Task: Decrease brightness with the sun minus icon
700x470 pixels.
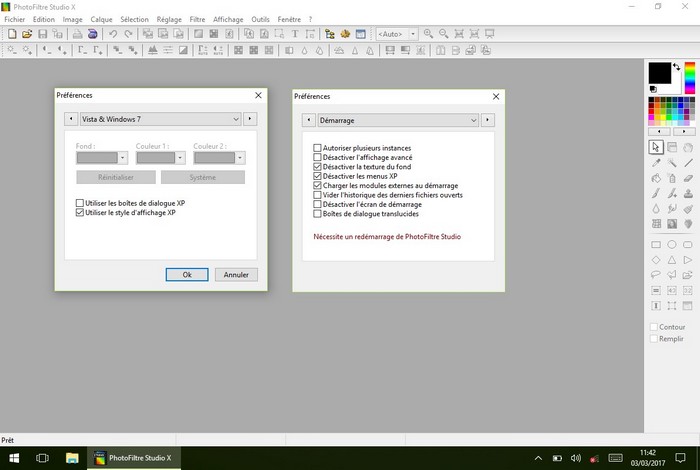Action: point(12,50)
